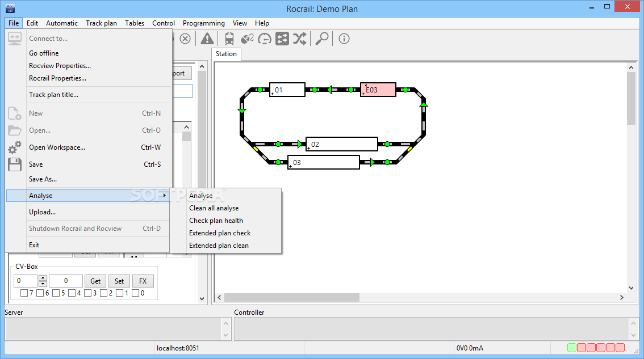Click the track plan horizontal scrollbar thumb
644x359 pixels.
291,297
